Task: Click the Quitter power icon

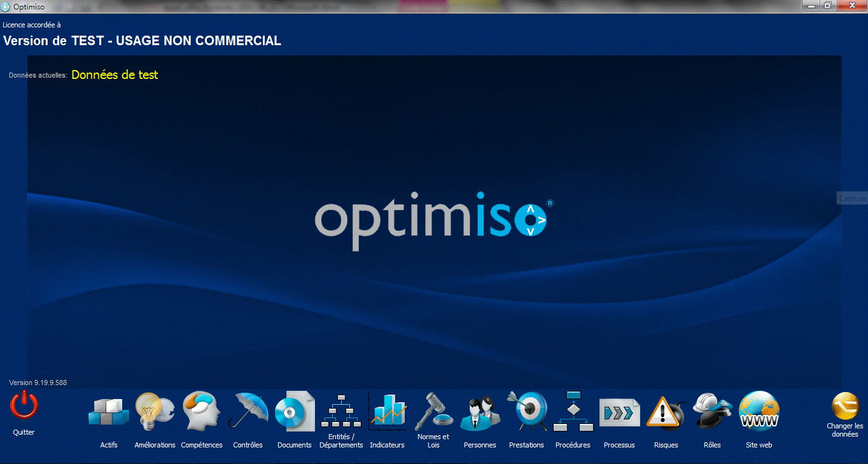Action: point(24,406)
